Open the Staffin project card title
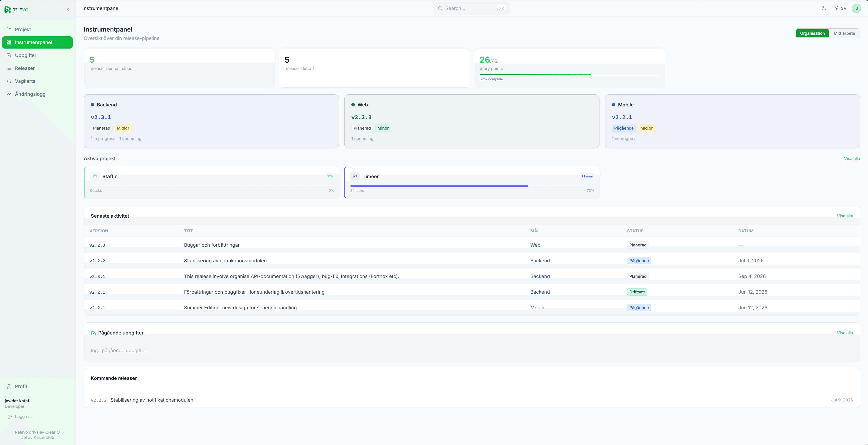This screenshot has height=445, width=868. tap(110, 177)
